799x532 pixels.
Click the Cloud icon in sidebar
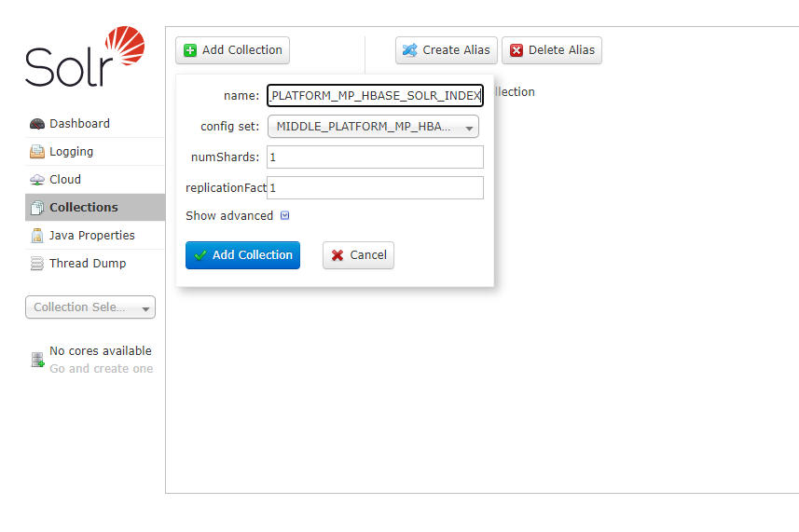point(37,180)
